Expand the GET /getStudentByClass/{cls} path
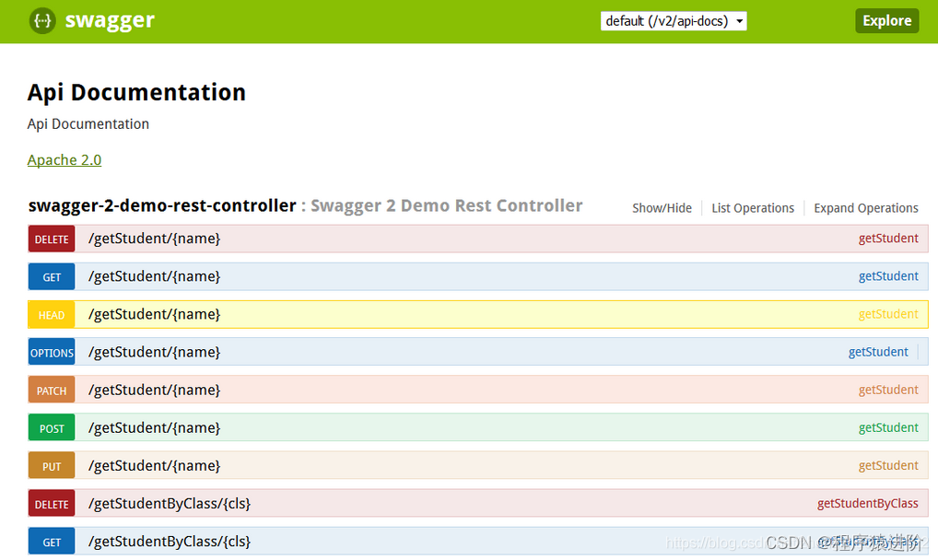This screenshot has width=938, height=560. coord(170,542)
